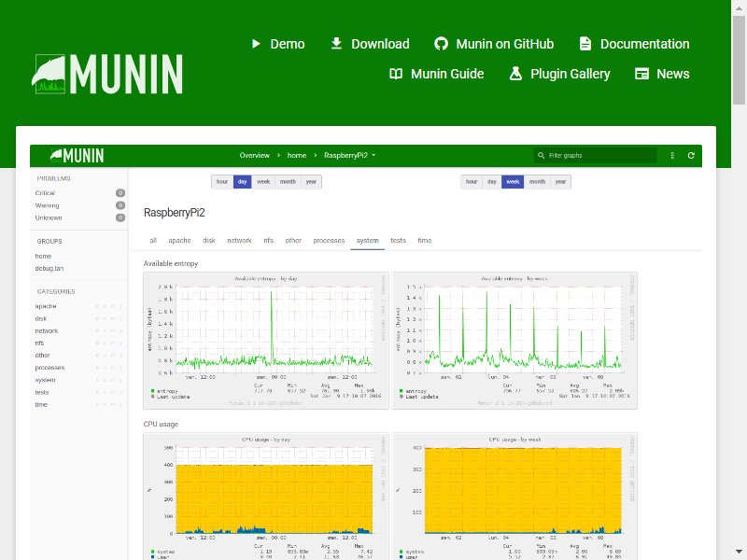Viewport: 747px width, 560px height.
Task: Choose 'time' in the sidebar categories
Action: [x=41, y=405]
